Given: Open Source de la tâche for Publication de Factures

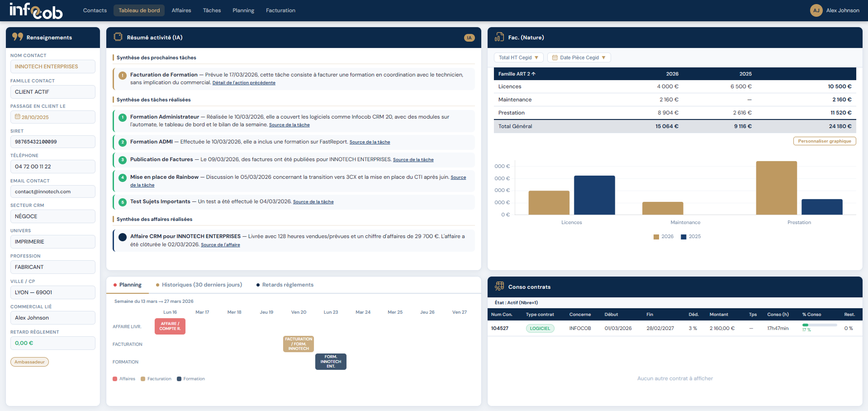Looking at the screenshot, I should pyautogui.click(x=413, y=160).
